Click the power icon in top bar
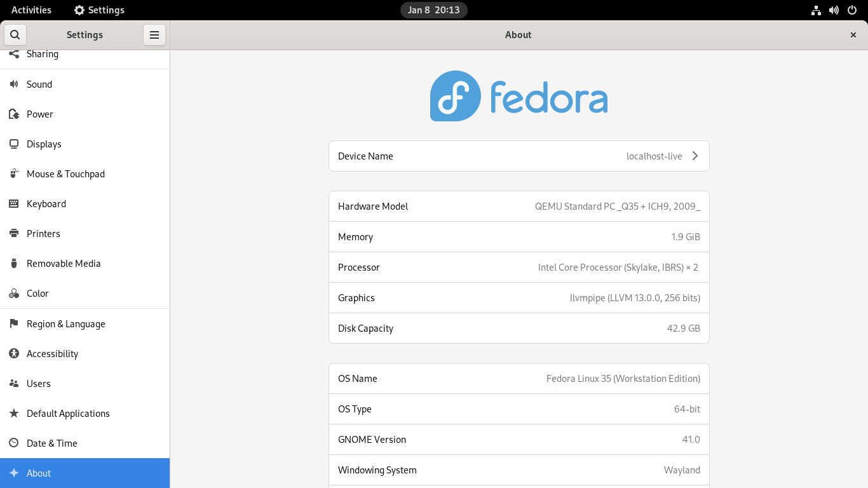Image resolution: width=868 pixels, height=488 pixels. coord(852,10)
